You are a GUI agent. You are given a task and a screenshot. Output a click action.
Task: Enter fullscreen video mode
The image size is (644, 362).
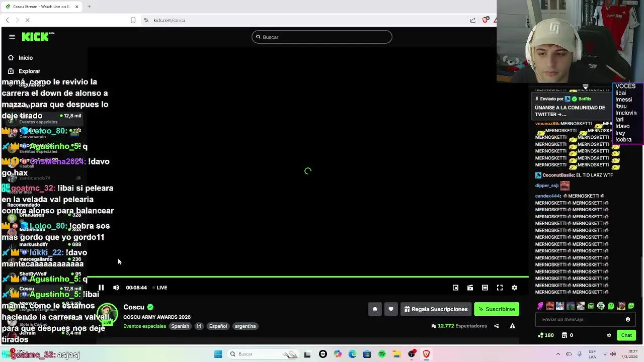(500, 288)
